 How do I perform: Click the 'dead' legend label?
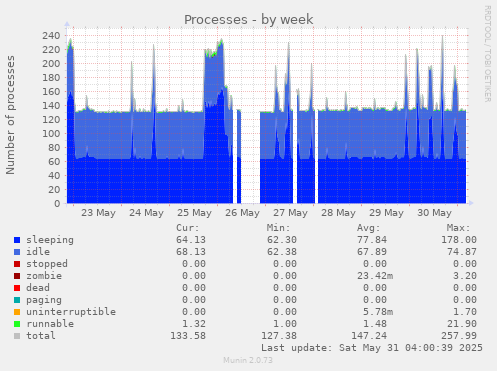click(38, 288)
